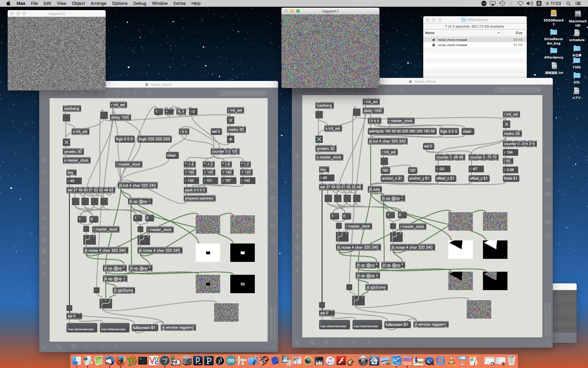Open Firefox from the Dock
Image resolution: width=588 pixels, height=368 pixels.
point(121,361)
